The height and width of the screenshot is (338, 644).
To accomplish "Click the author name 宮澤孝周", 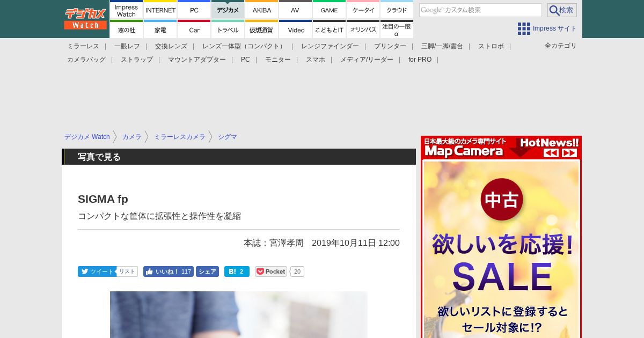I will tap(287, 243).
